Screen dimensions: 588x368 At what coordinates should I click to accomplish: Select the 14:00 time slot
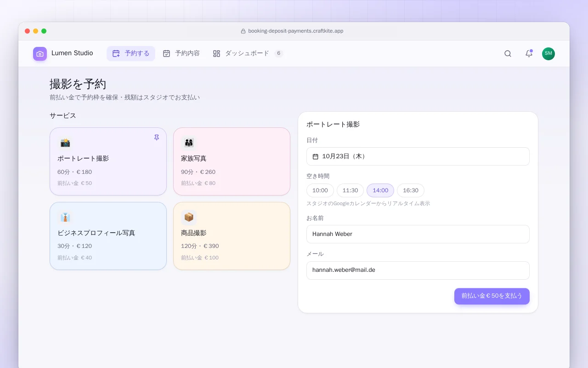coord(380,190)
